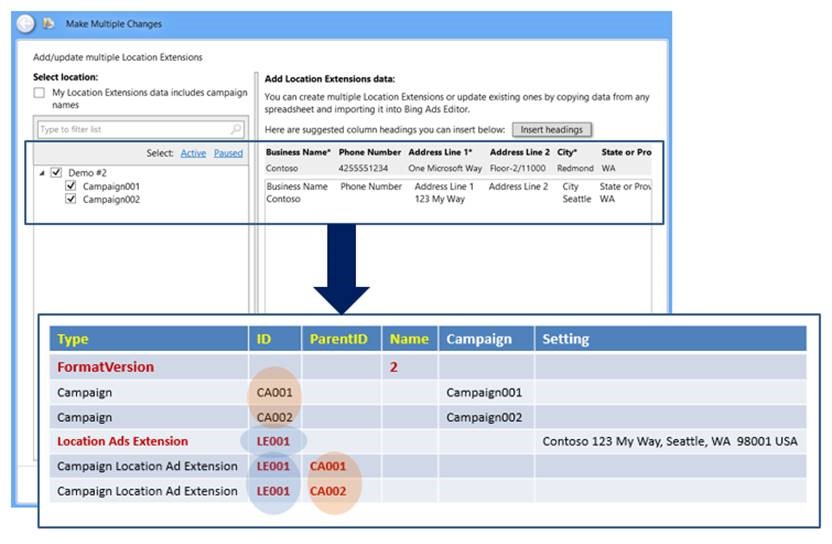
Task: Select sample phone number 4255551234
Action: click(363, 168)
